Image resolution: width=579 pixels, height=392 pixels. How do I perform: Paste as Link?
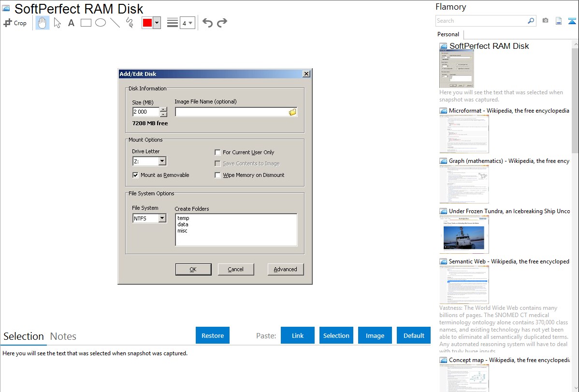[x=298, y=335]
